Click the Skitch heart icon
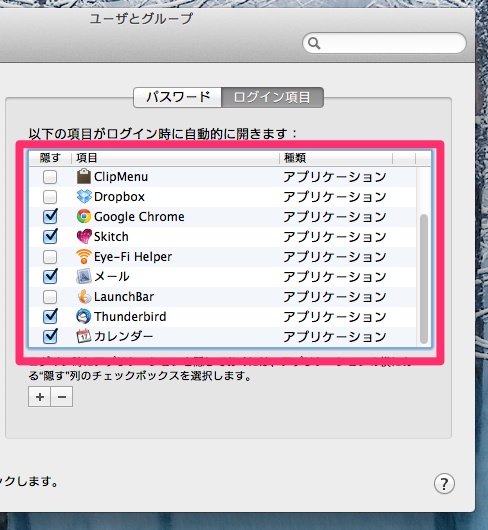Image resolution: width=488 pixels, height=530 pixels. point(84,236)
